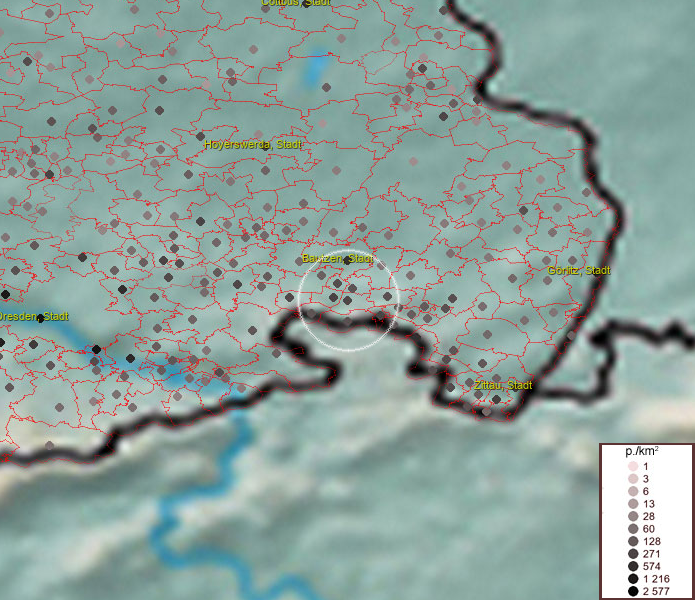
Task: Select the legend swatch labeled 271
Action: (x=632, y=554)
